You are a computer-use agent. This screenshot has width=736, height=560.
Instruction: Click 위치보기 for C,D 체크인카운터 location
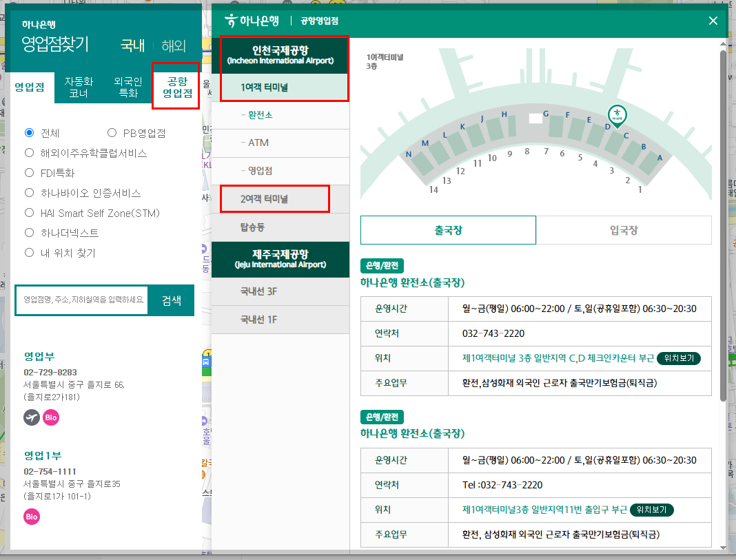679,358
